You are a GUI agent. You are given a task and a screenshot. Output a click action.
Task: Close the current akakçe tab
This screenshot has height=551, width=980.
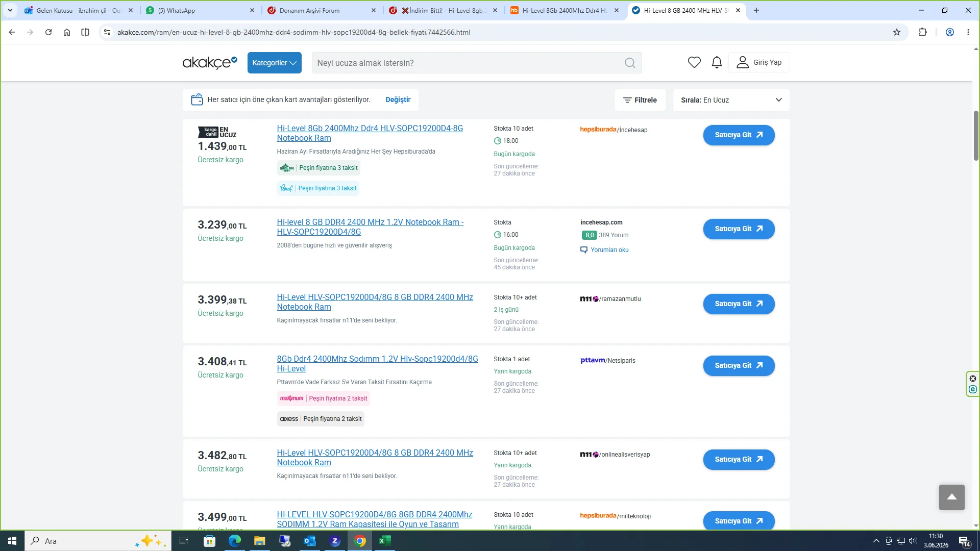(x=738, y=10)
